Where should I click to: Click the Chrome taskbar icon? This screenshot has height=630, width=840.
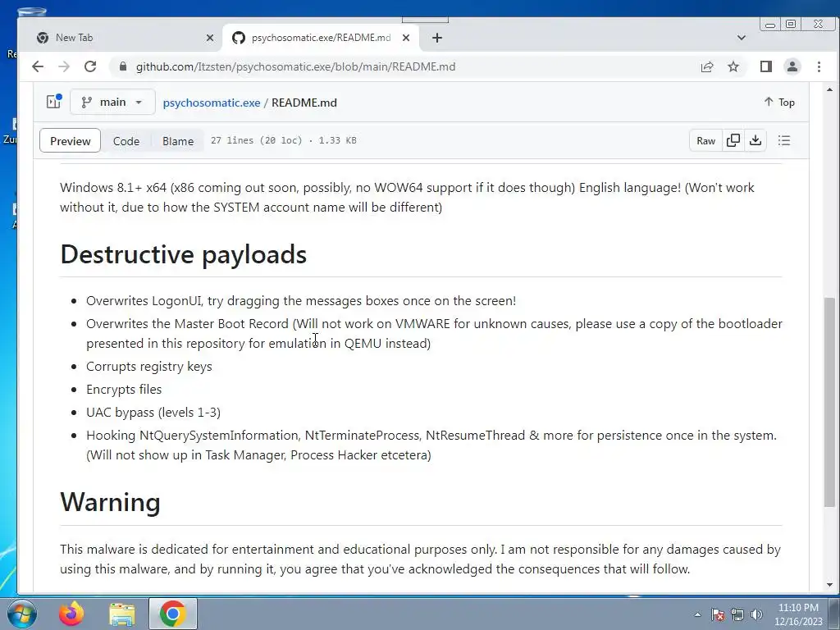point(172,614)
